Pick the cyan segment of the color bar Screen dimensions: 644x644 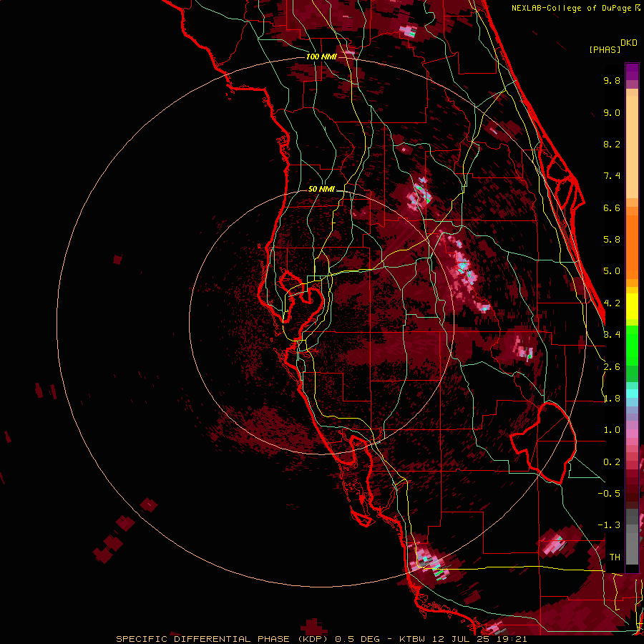632,394
